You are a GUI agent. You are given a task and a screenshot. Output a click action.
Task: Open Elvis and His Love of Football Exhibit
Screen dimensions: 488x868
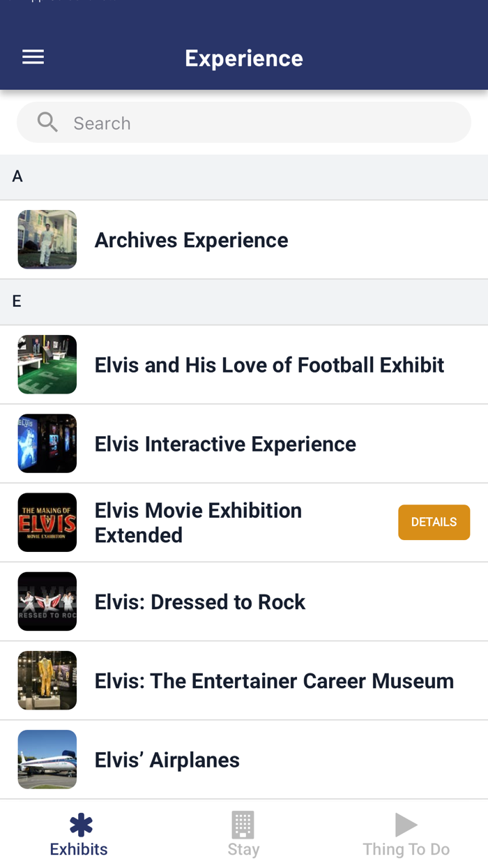(x=269, y=365)
